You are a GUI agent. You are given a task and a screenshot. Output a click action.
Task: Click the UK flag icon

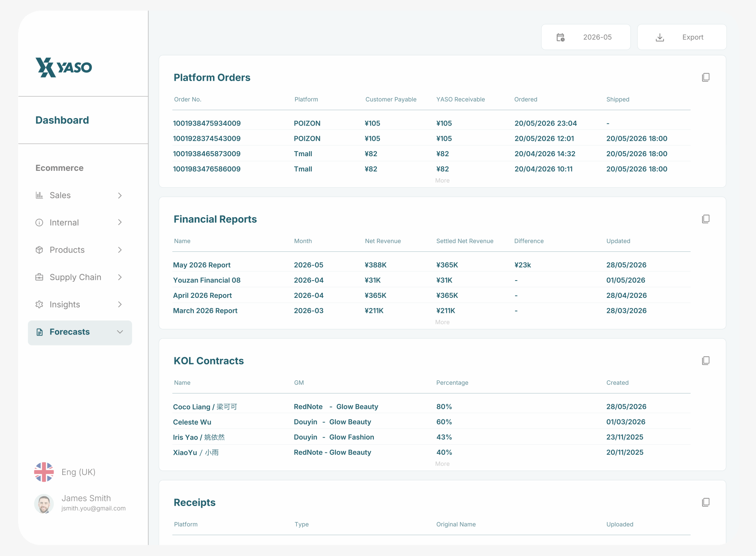pyautogui.click(x=44, y=472)
